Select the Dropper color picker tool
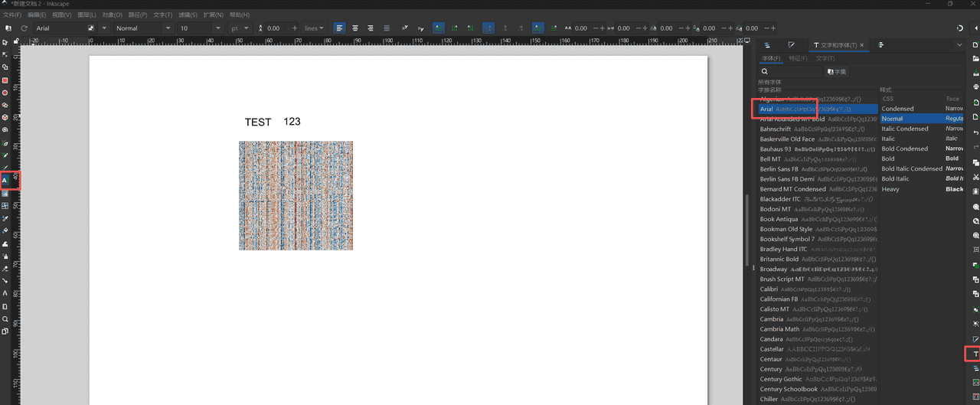Viewport: 980px width, 405px height. 5,218
